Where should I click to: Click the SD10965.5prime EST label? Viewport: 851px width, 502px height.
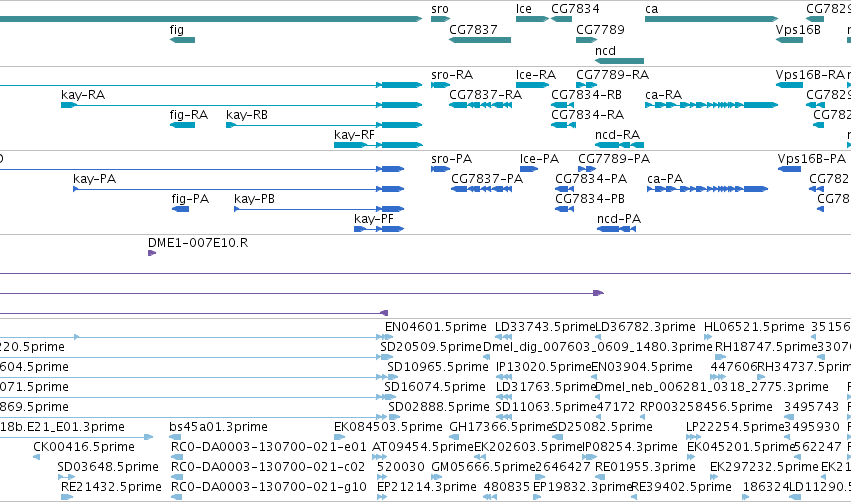point(438,367)
